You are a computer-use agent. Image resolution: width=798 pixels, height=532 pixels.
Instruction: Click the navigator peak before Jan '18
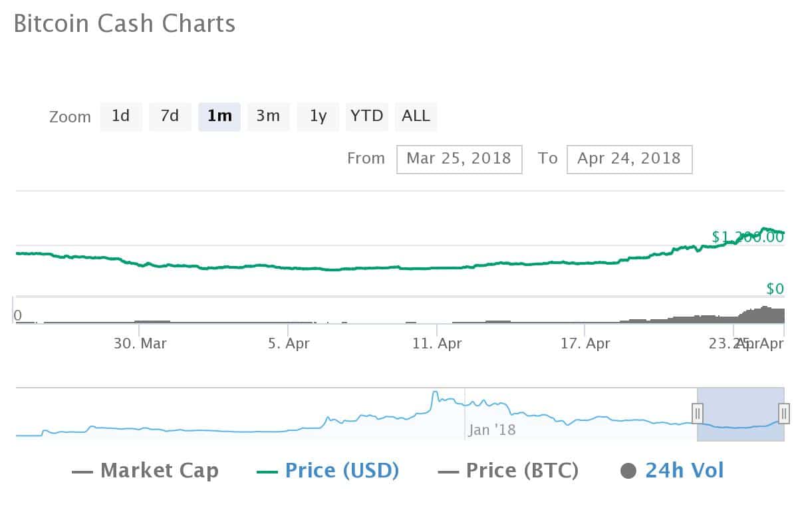click(x=435, y=393)
